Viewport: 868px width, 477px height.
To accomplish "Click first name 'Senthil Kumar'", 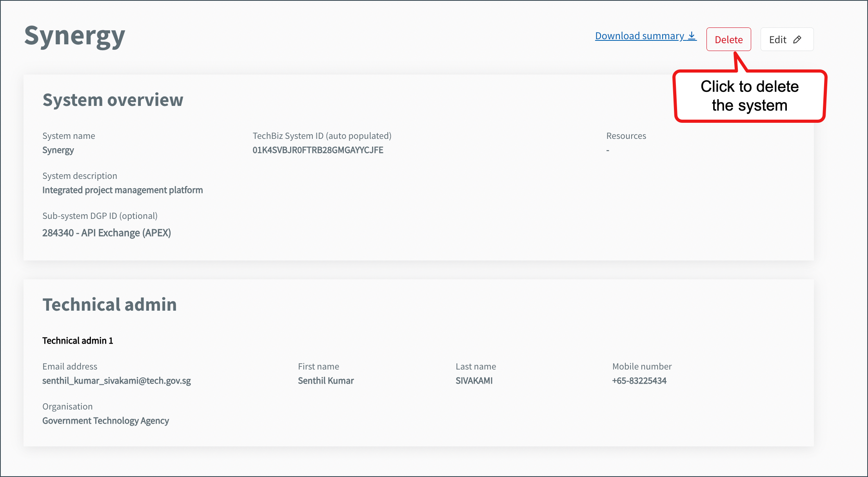I will pyautogui.click(x=326, y=381).
